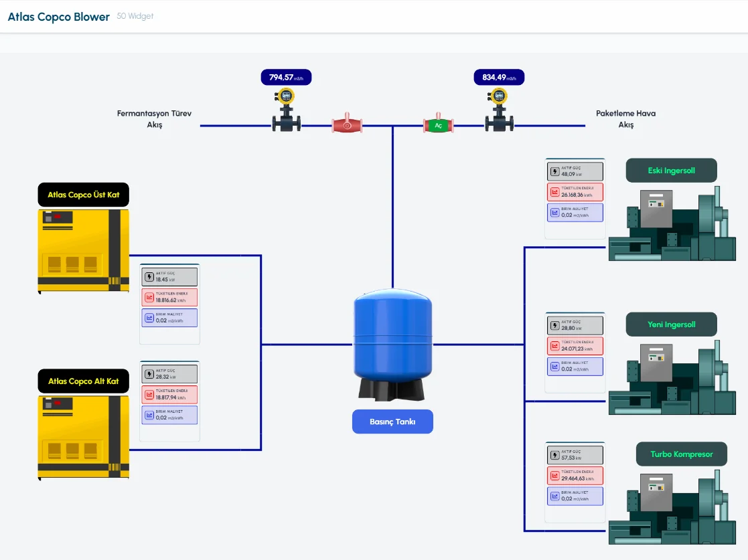Viewport: 748px width, 560px height.
Task: Click the 24.071,23 kWh energy value
Action: [577, 349]
